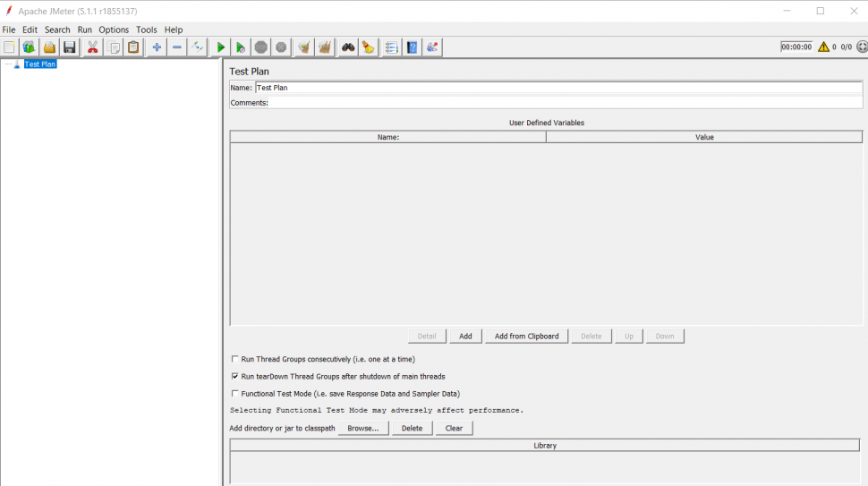Enable Run Thread Groups consecutively
The height and width of the screenshot is (486, 868).
click(x=234, y=359)
